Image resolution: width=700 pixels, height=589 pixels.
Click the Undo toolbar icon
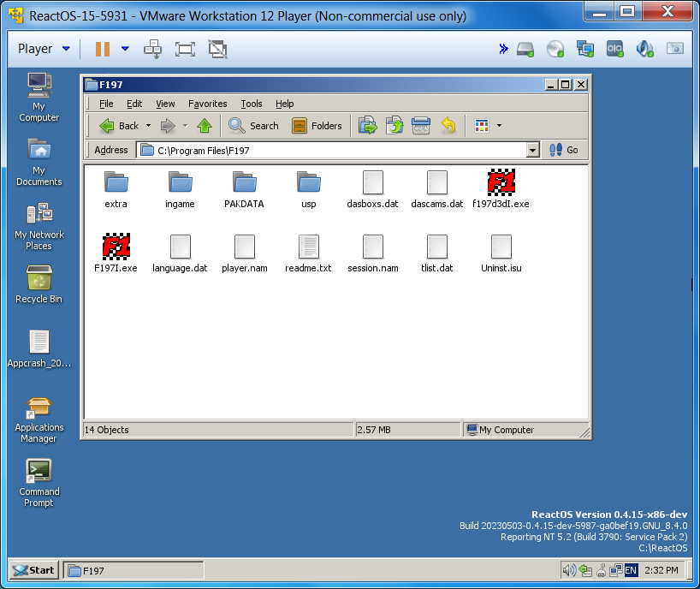[x=448, y=125]
